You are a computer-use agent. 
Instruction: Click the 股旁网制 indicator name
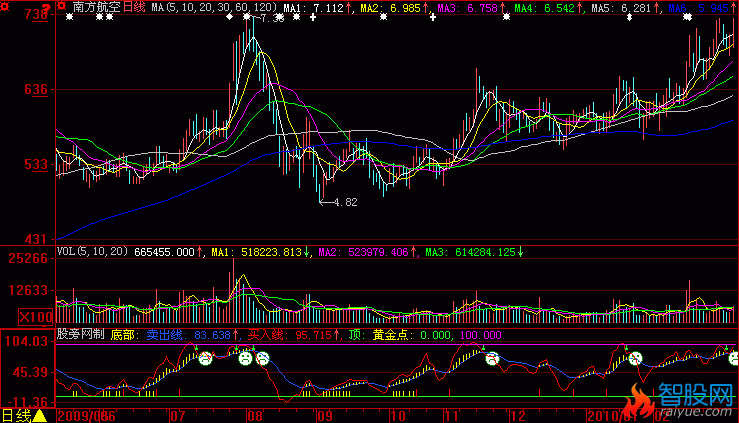(x=80, y=334)
